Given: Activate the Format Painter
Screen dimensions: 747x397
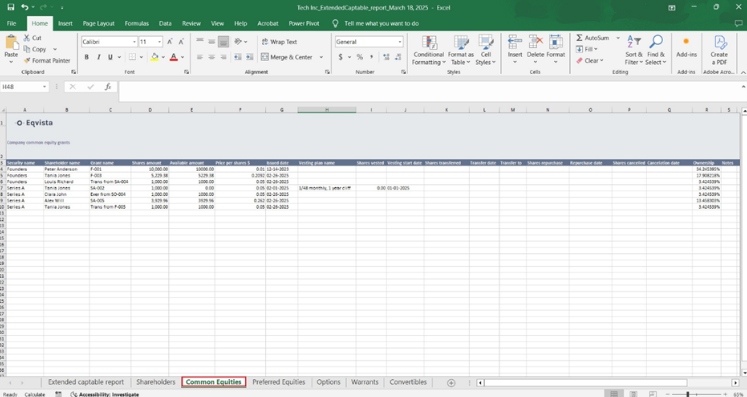Looking at the screenshot, I should [47, 61].
